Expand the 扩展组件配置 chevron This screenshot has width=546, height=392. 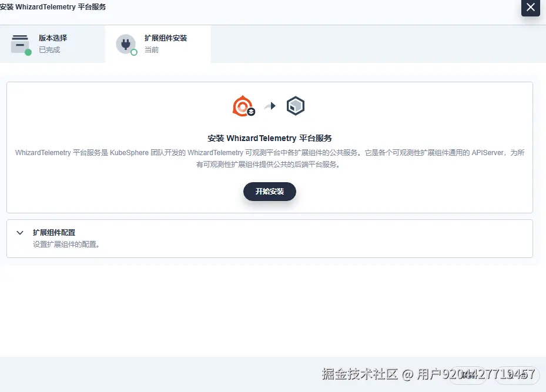coord(20,233)
